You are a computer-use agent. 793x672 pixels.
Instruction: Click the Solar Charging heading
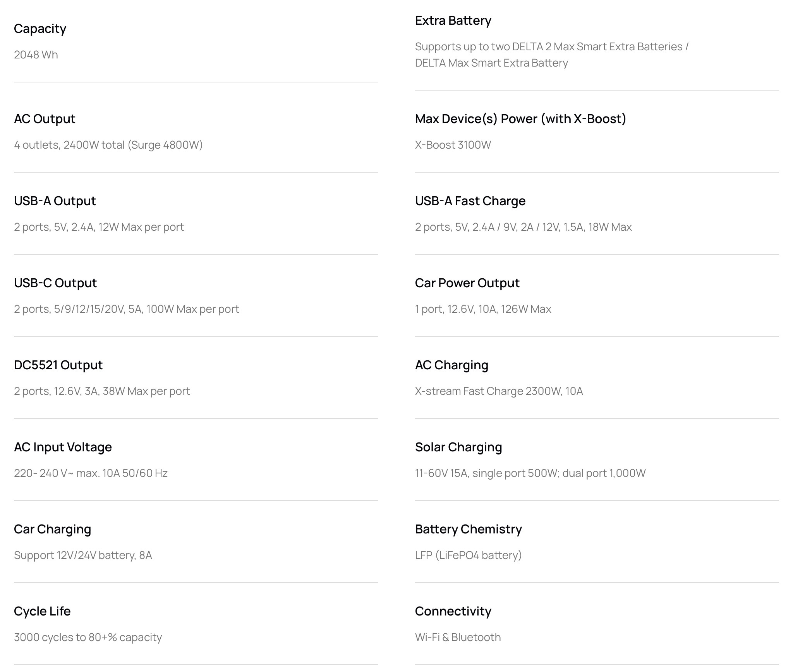458,447
